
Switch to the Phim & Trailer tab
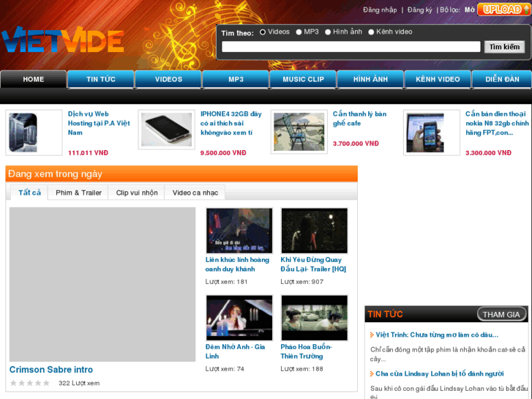tap(78, 193)
